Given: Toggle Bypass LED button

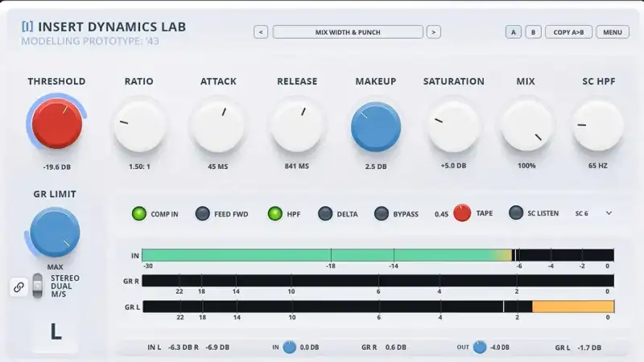Looking at the screenshot, I should 382,214.
